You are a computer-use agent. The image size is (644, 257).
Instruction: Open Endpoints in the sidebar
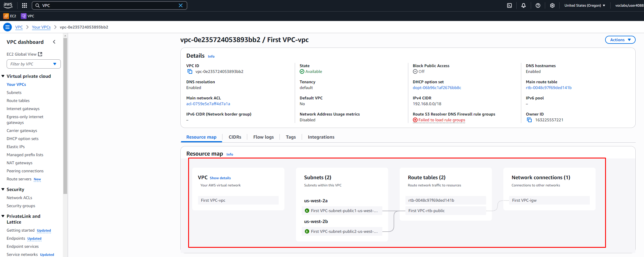coord(16,238)
